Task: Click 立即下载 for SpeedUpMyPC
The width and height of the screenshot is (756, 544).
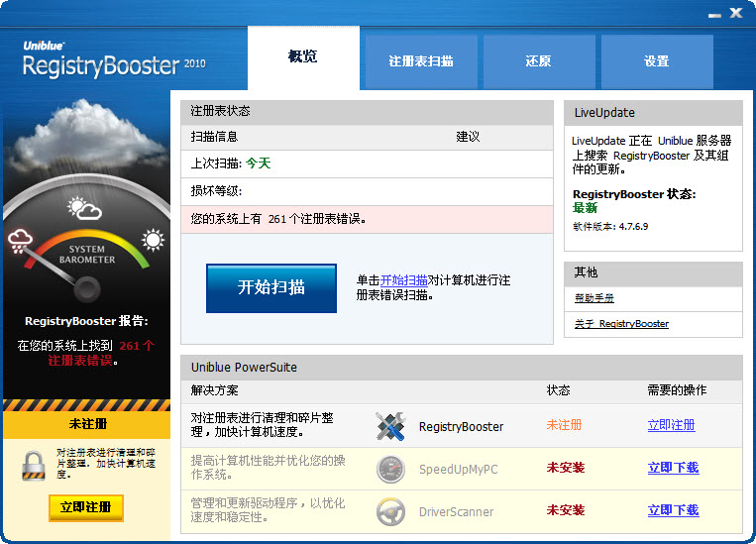Action: [673, 468]
